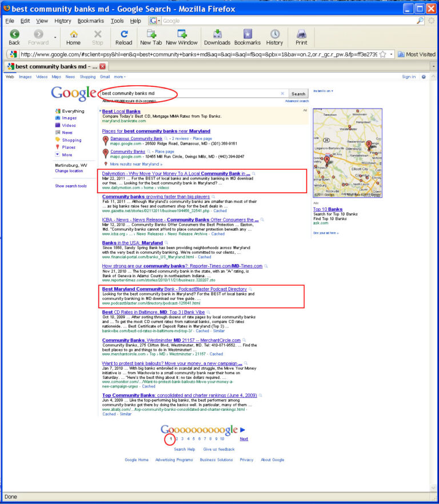
Task: Click the Maryland map thumbnail
Action: (x=348, y=153)
